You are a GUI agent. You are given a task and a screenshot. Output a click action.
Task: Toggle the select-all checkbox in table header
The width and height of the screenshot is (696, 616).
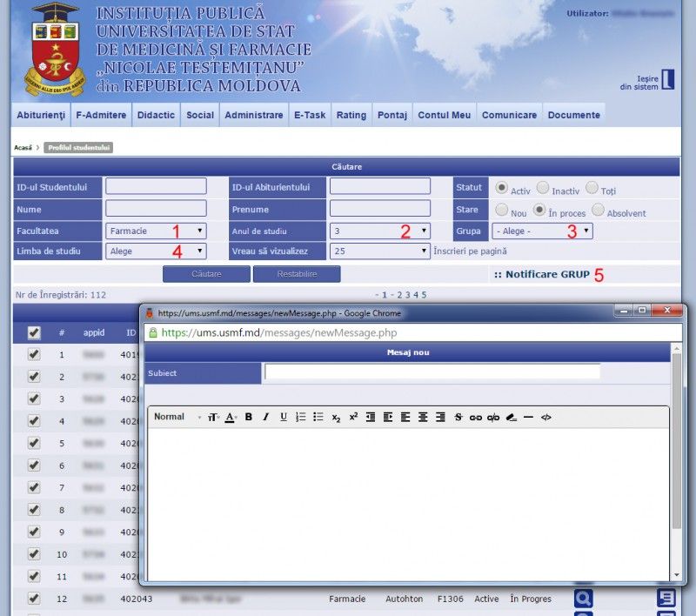34,332
